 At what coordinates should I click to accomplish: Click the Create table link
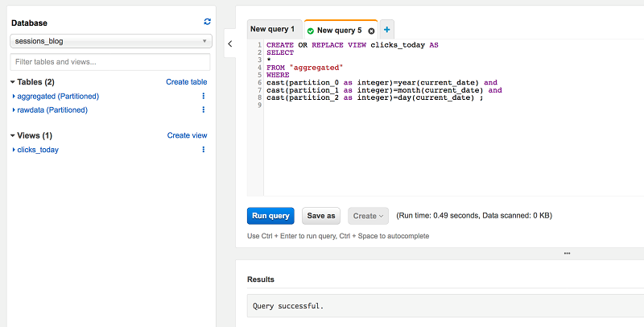(187, 82)
